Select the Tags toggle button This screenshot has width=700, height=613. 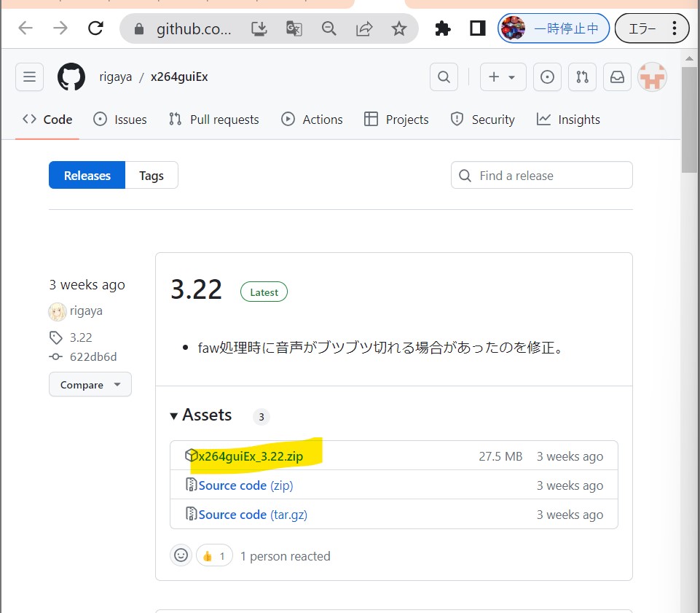(152, 175)
